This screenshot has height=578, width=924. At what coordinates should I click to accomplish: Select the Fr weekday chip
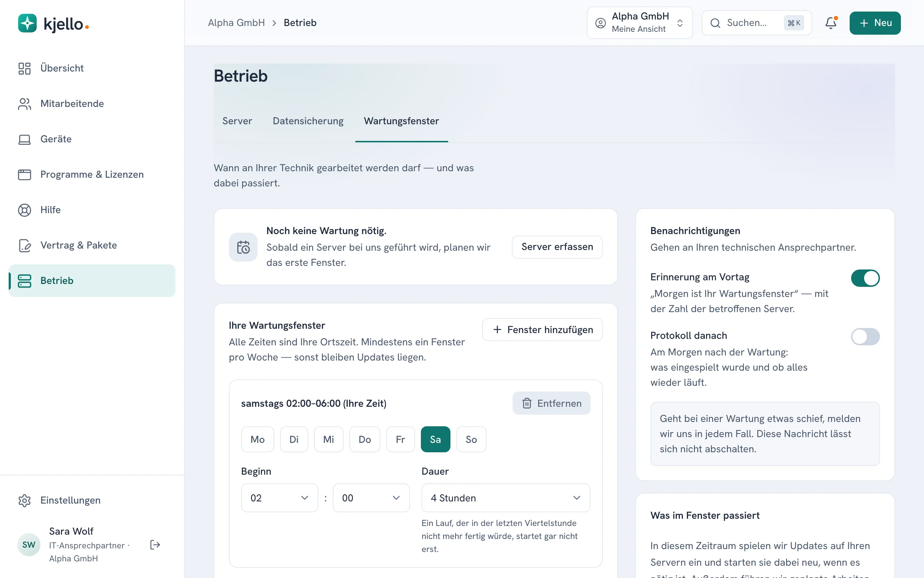pos(400,440)
